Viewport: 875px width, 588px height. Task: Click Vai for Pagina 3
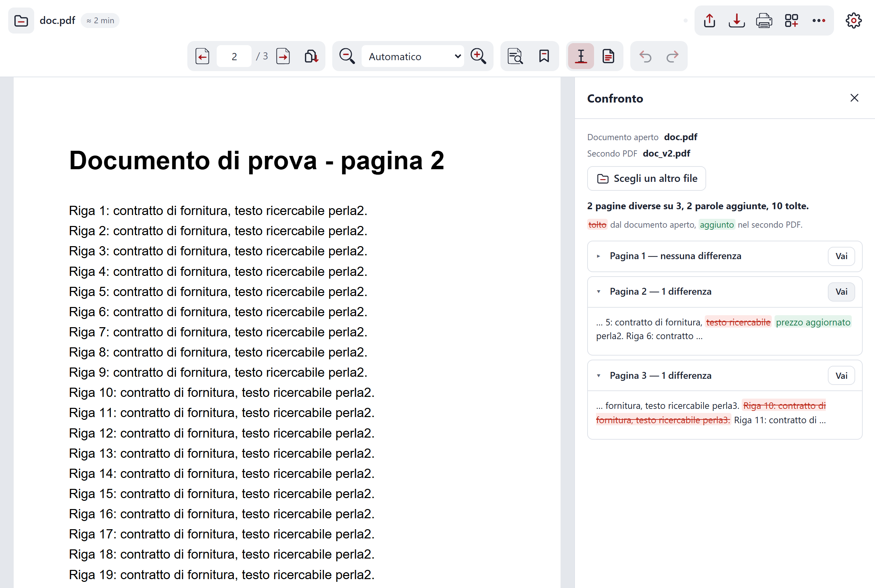pyautogui.click(x=841, y=376)
